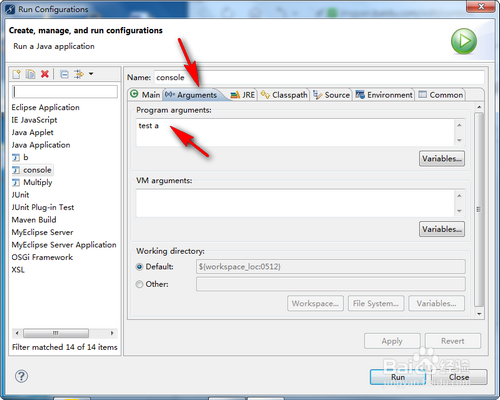Select Java Application configuration type
500x400 pixels.
coord(41,145)
